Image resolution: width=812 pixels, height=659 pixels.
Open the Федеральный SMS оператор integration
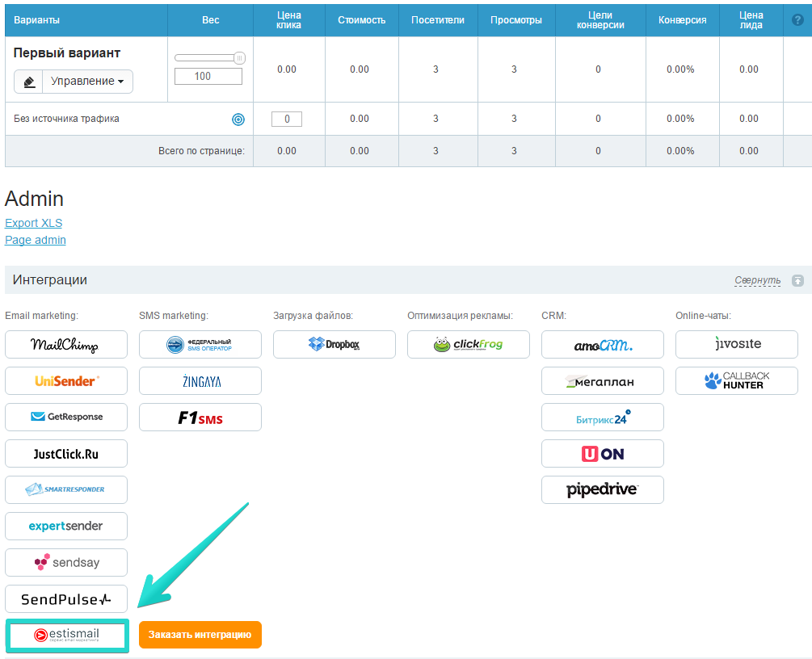coord(200,344)
